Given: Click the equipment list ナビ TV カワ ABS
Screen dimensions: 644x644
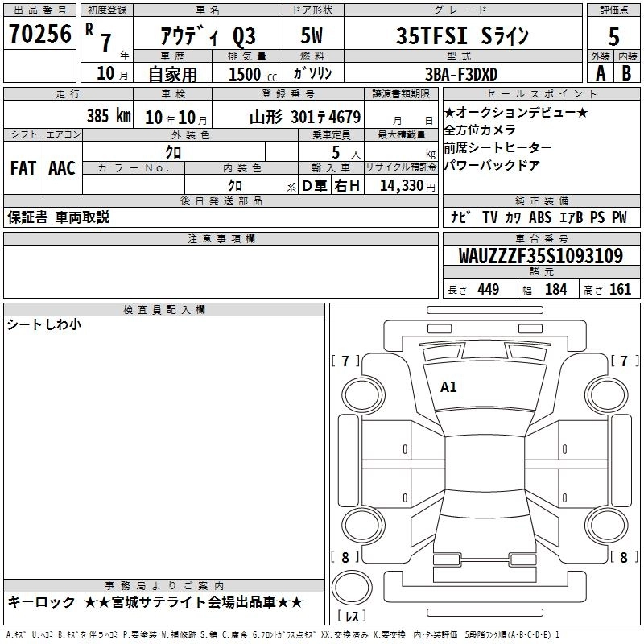Looking at the screenshot, I should pyautogui.click(x=539, y=217).
